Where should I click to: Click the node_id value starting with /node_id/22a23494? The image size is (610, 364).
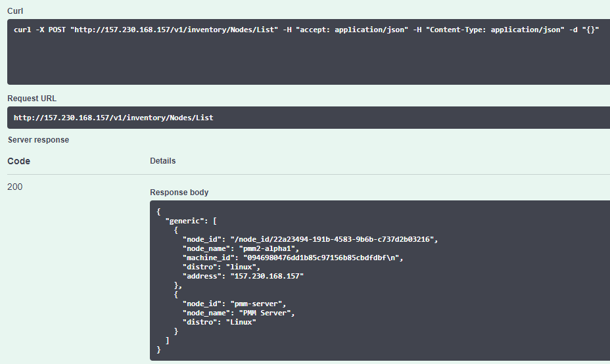click(x=333, y=239)
